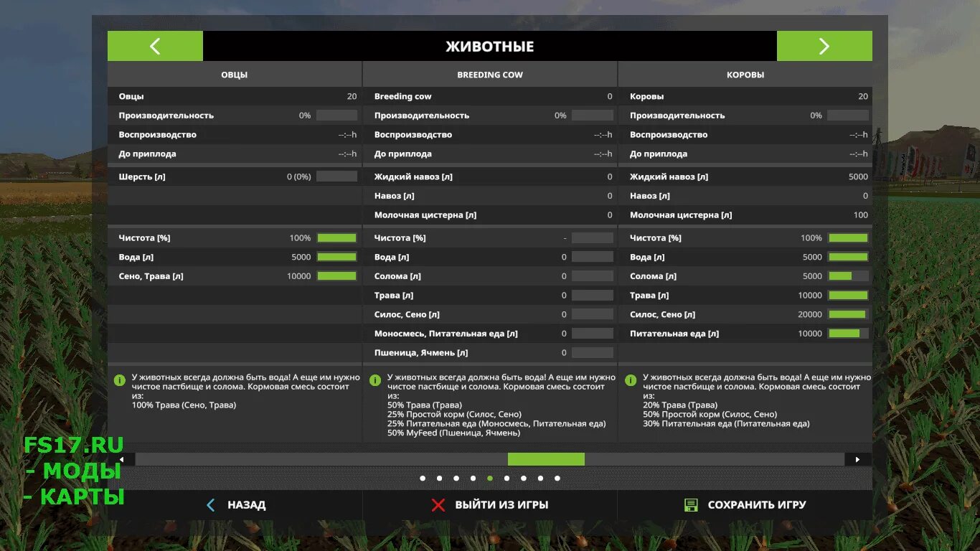Select first page indicator dot
Image resolution: width=980 pixels, height=551 pixels.
click(x=423, y=478)
